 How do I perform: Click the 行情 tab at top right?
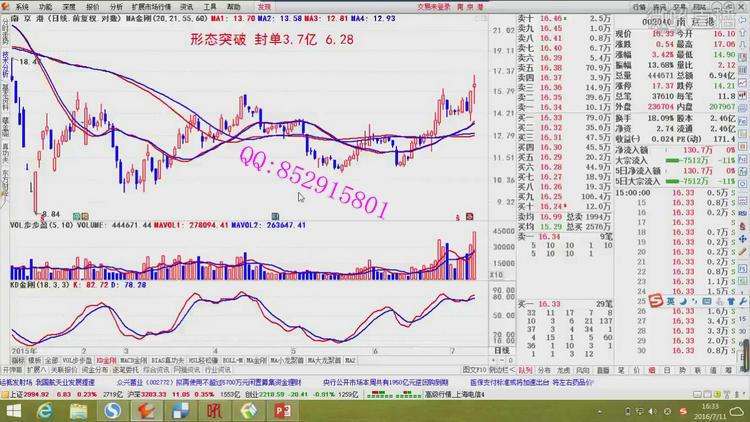(x=639, y=6)
